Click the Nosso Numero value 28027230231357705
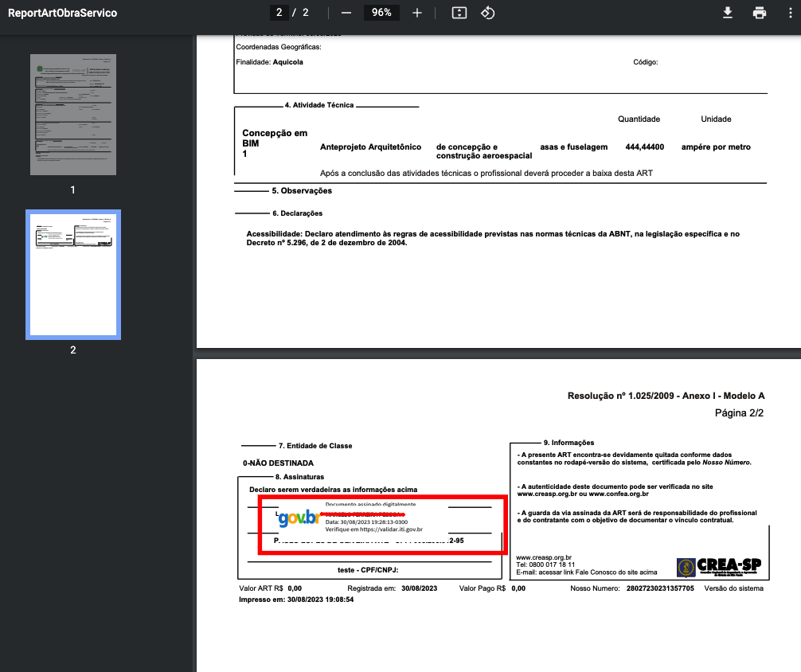This screenshot has width=801, height=672. click(660, 588)
